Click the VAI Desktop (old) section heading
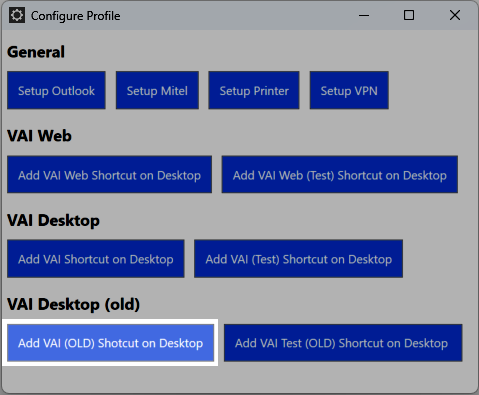Image resolution: width=479 pixels, height=395 pixels. (x=73, y=305)
